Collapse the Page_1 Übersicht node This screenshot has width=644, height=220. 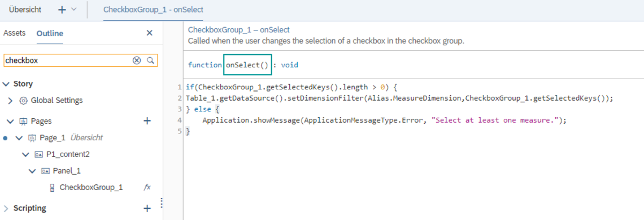point(19,138)
